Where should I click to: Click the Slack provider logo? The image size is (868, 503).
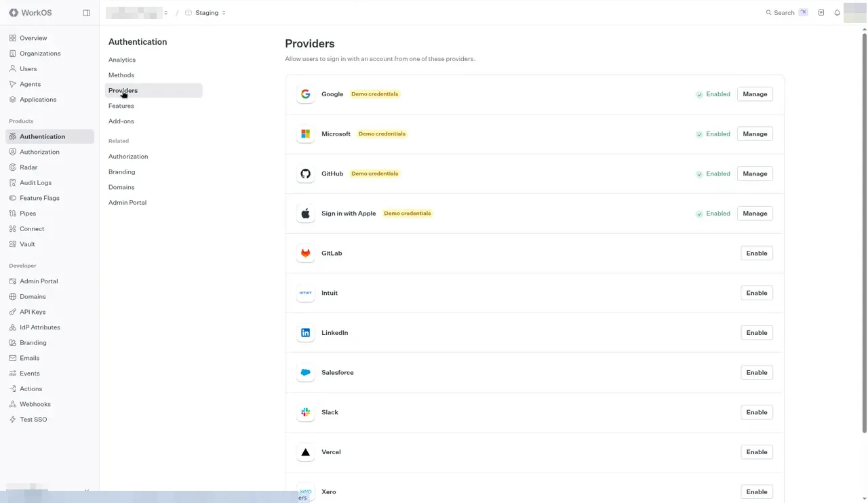click(x=306, y=412)
